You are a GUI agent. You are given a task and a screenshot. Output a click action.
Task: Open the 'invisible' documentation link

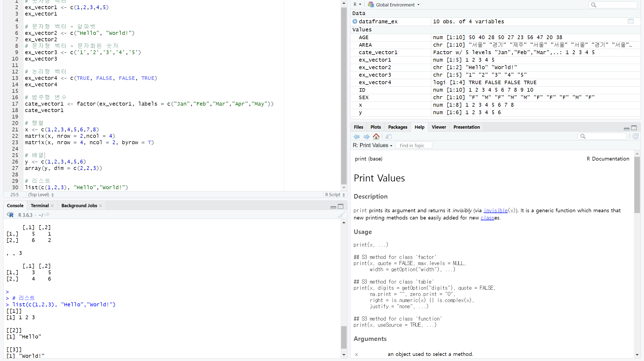coord(495,210)
